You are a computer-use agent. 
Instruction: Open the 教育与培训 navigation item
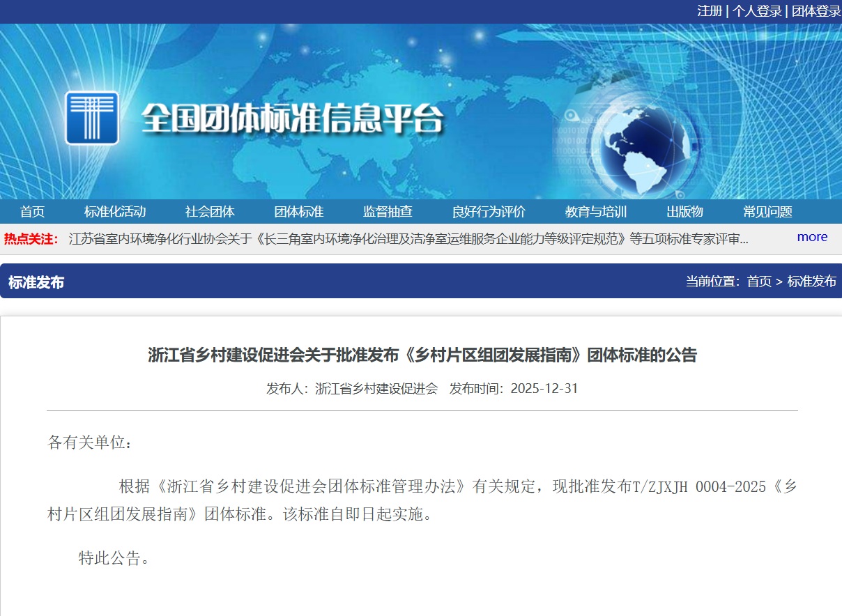coord(596,212)
